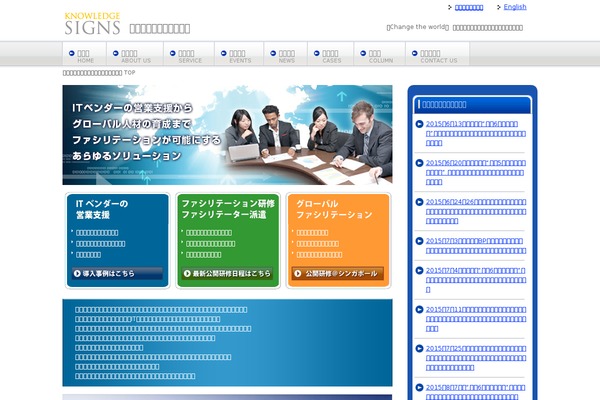
Task: Click the arrow icon beside 8/7 event
Action: tap(419, 388)
